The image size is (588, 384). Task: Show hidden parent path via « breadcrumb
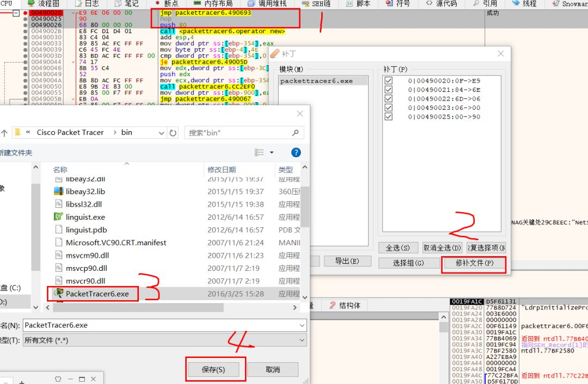(x=28, y=132)
